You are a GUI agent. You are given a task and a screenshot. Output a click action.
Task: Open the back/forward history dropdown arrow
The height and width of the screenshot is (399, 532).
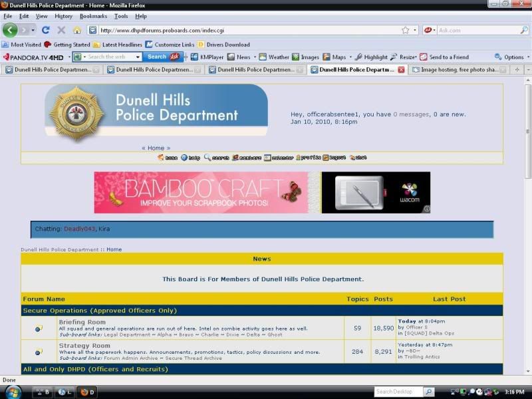pos(32,30)
